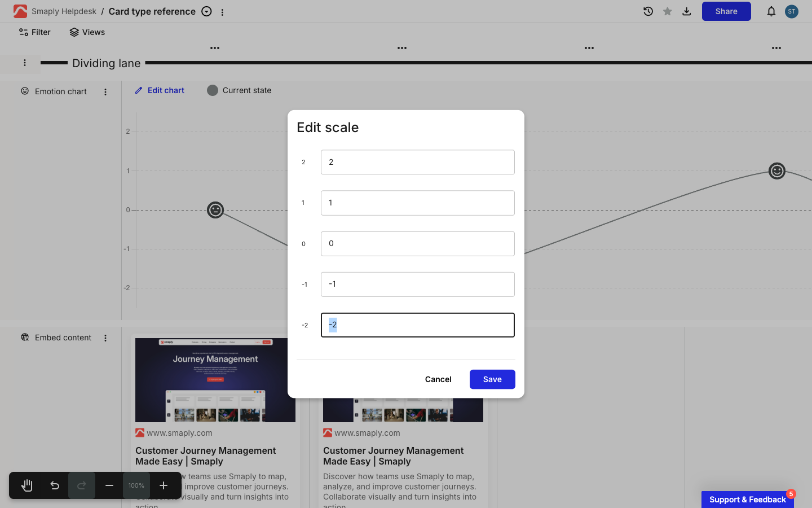Viewport: 812px width, 508px height.
Task: Select the hand pan tool
Action: pyautogui.click(x=27, y=485)
